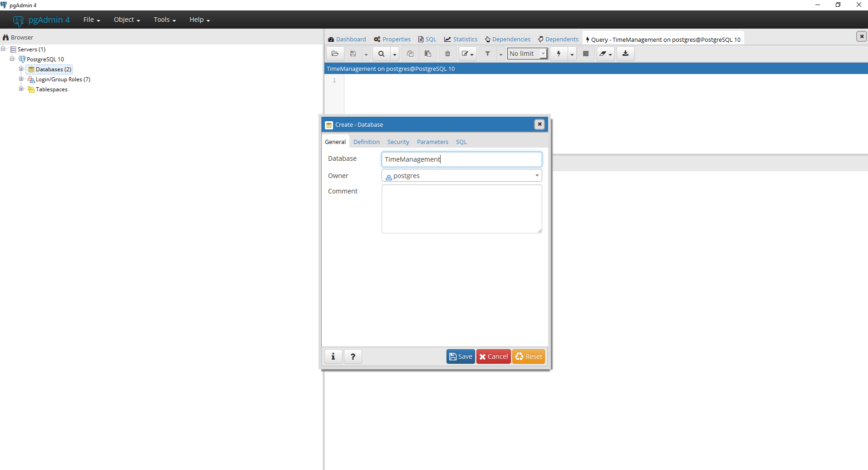The height and width of the screenshot is (470, 868).
Task: Open the filter options dropdown arrow
Action: pos(500,54)
